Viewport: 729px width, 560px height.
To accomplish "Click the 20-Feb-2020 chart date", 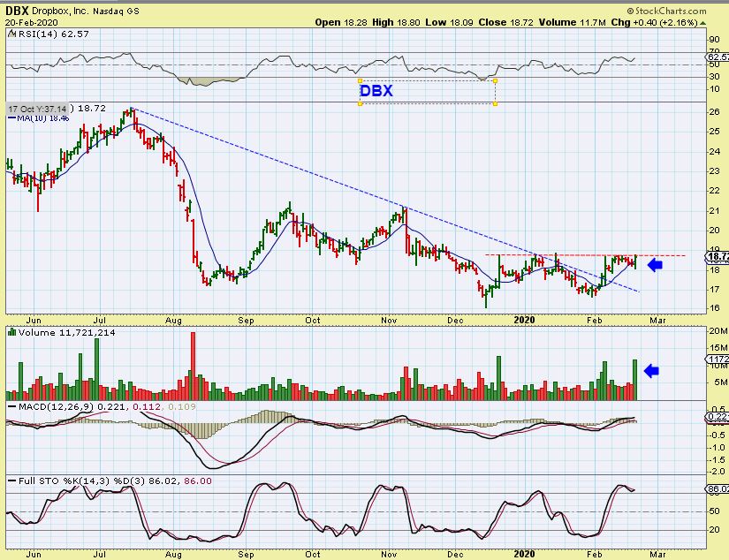I will pyautogui.click(x=32, y=23).
